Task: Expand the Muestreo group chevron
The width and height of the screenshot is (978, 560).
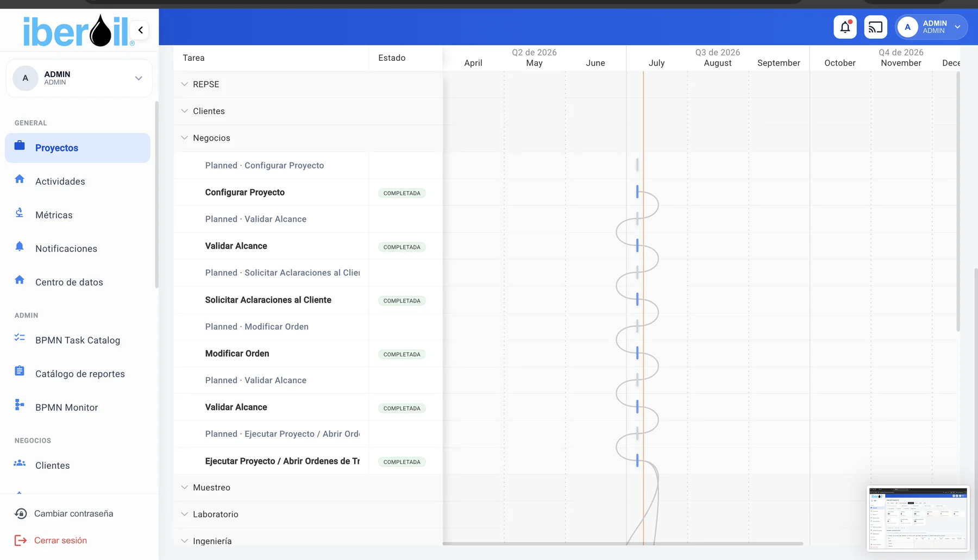Action: click(x=185, y=487)
